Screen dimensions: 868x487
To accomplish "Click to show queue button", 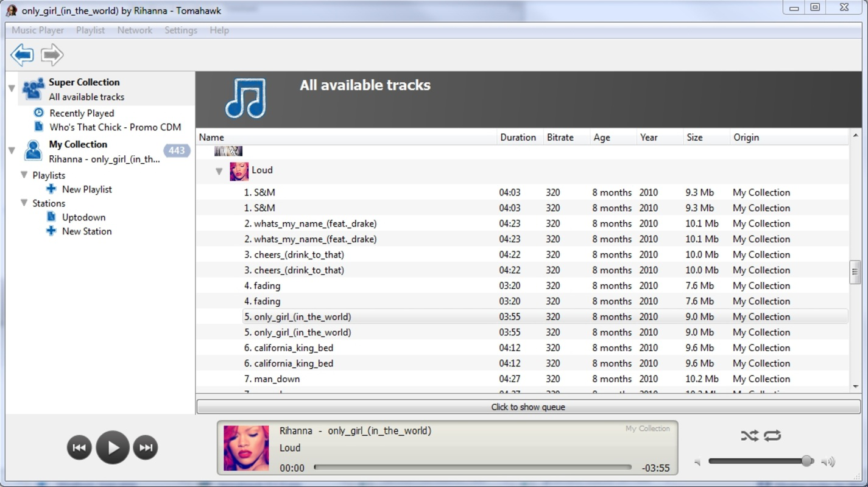I will (x=528, y=407).
